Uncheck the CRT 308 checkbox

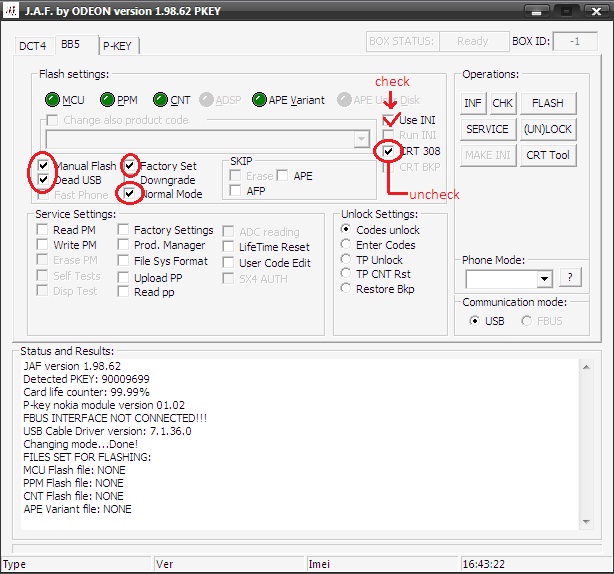[388, 151]
